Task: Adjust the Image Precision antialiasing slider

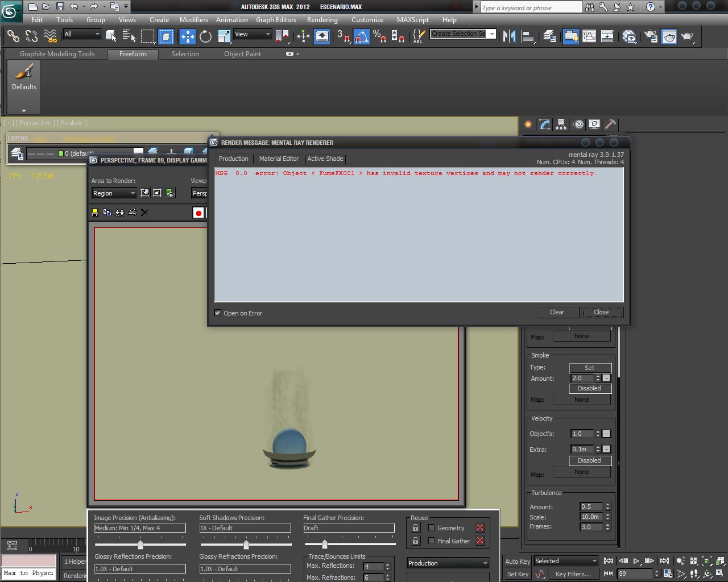Action: [140, 544]
